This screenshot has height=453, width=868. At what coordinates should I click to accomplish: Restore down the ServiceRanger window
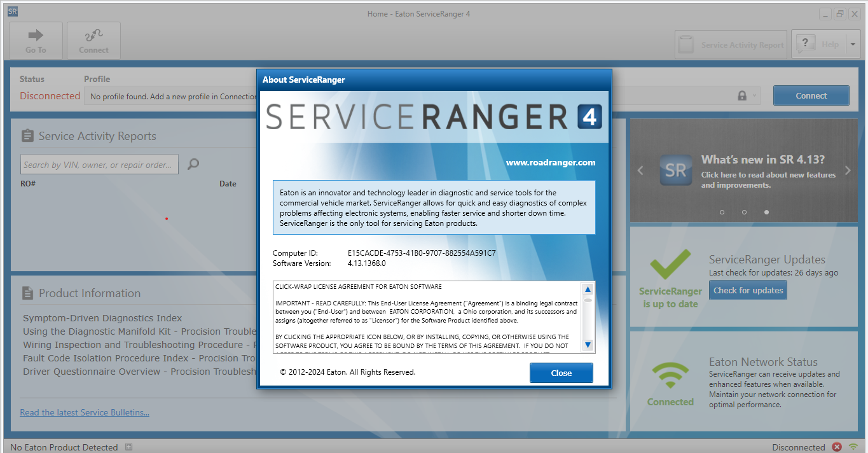[840, 13]
